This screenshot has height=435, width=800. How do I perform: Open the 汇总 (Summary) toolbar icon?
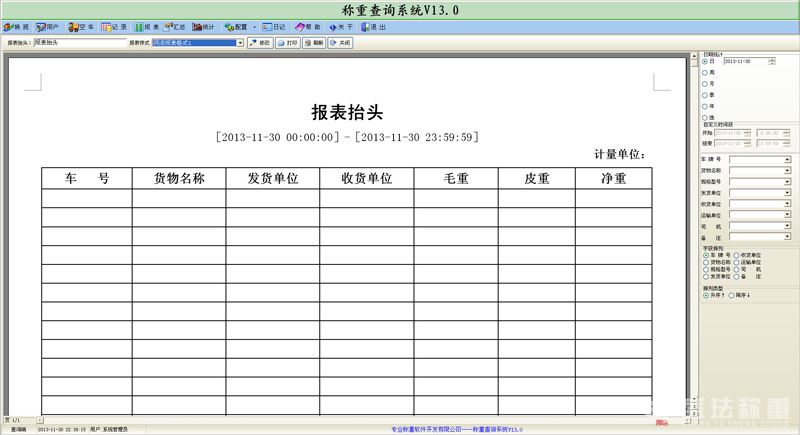click(174, 27)
